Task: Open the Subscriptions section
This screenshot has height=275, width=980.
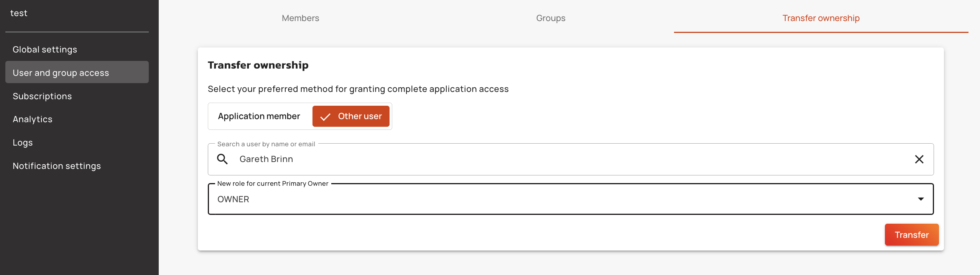Action: [42, 96]
